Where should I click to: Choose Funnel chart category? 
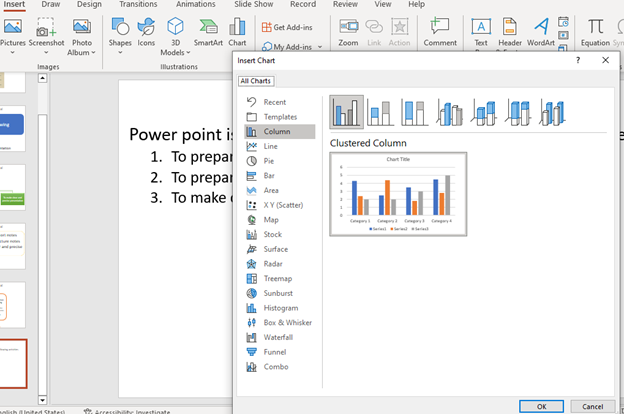(279, 352)
